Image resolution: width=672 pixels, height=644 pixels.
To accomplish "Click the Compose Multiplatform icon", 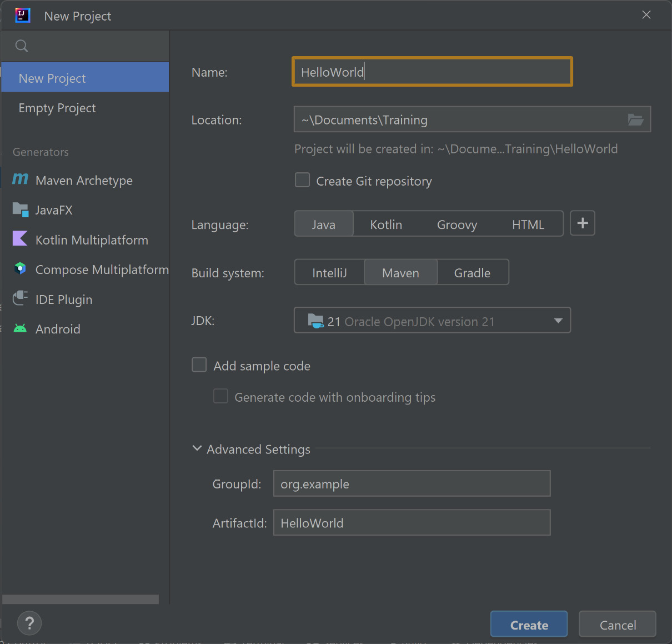I will (x=20, y=269).
